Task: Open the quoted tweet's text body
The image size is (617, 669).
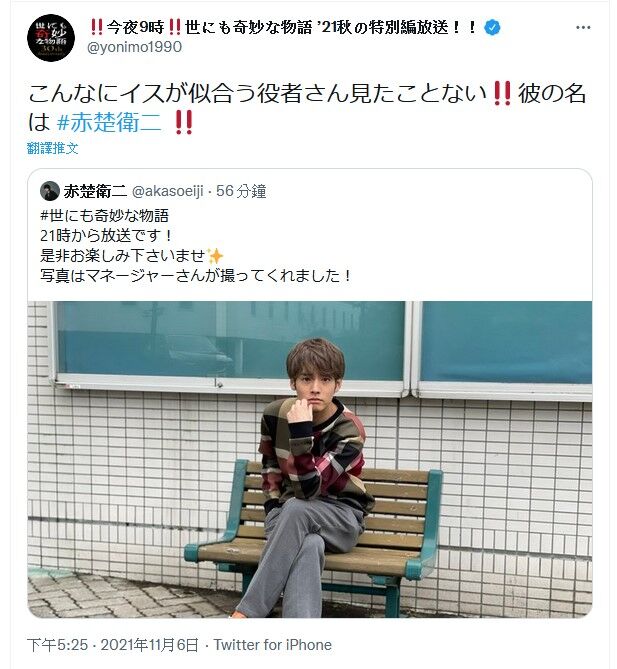Action: [x=196, y=245]
